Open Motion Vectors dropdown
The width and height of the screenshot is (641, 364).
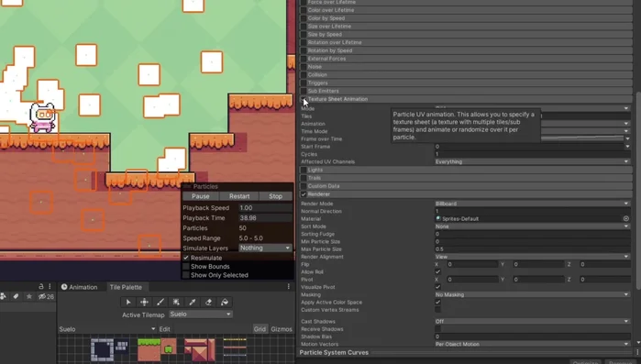[x=532, y=344]
